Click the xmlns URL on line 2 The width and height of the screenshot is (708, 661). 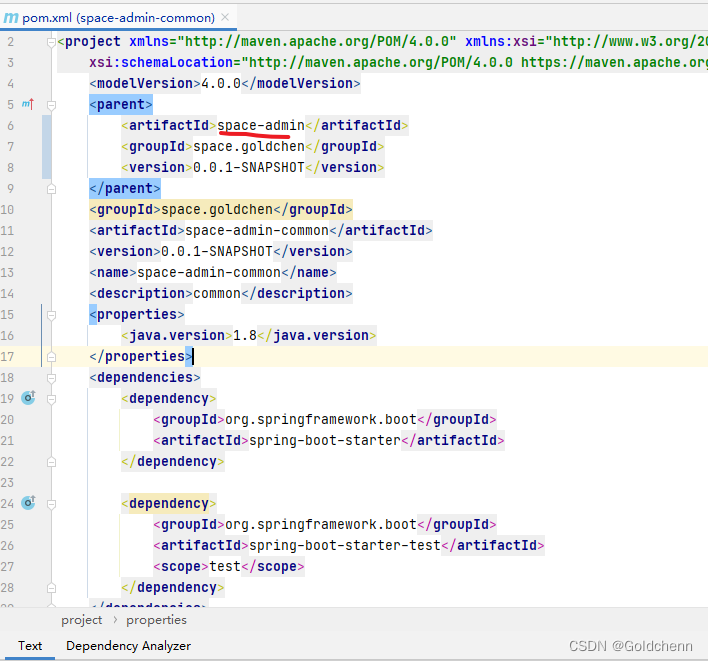[x=317, y=42]
